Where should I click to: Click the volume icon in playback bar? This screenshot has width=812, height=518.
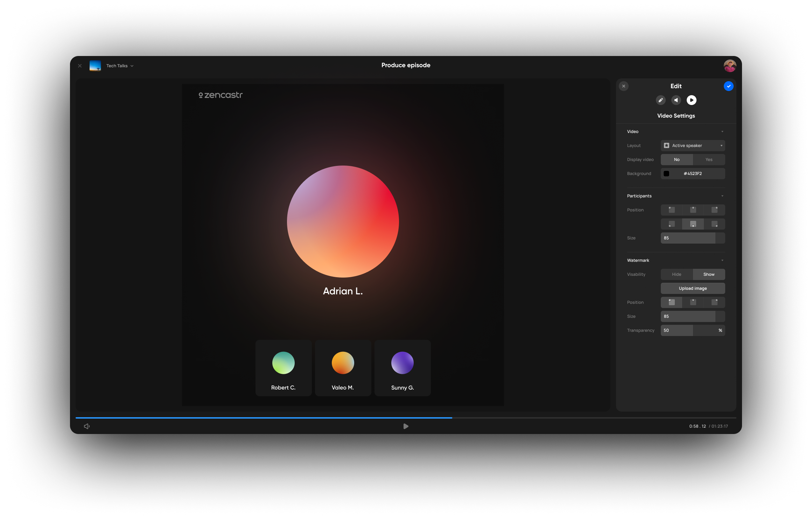pyautogui.click(x=87, y=426)
